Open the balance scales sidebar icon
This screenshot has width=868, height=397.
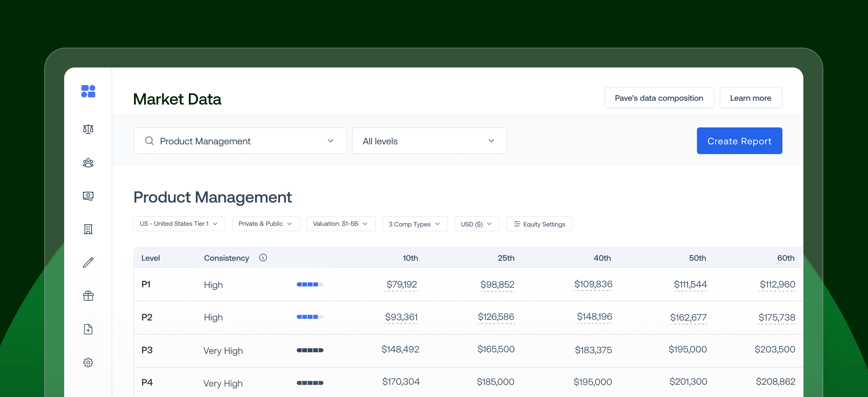pos(88,129)
